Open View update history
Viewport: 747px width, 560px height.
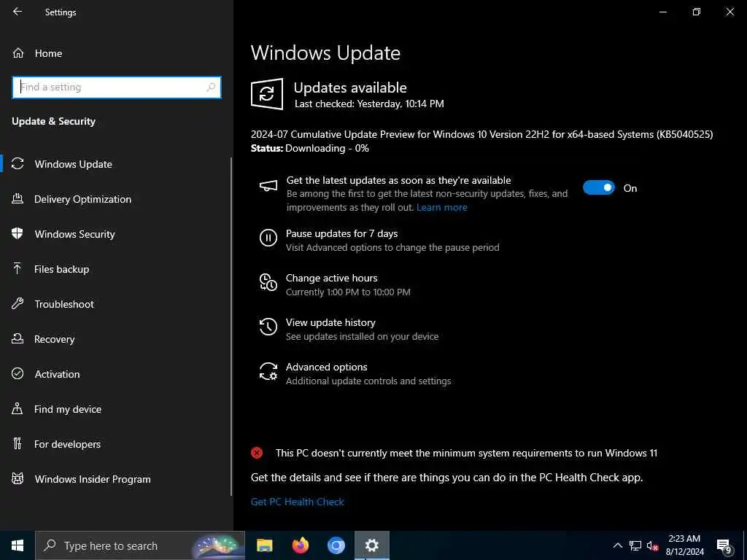tap(330, 322)
